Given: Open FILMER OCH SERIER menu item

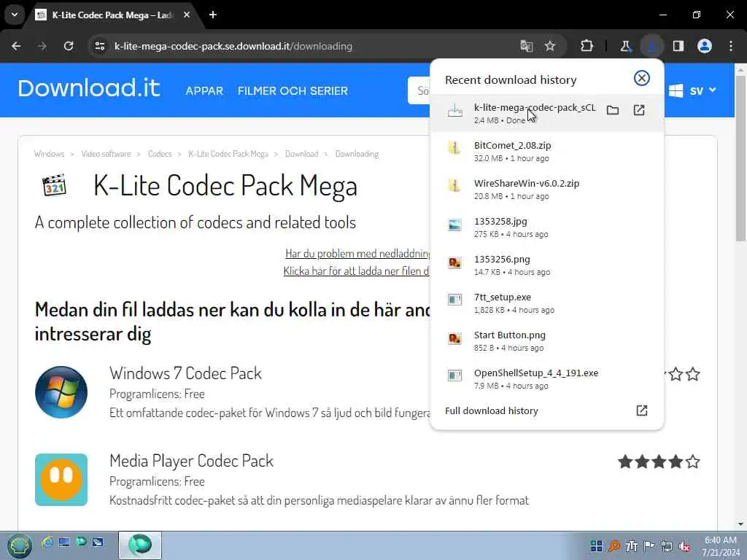Looking at the screenshot, I should 293,90.
